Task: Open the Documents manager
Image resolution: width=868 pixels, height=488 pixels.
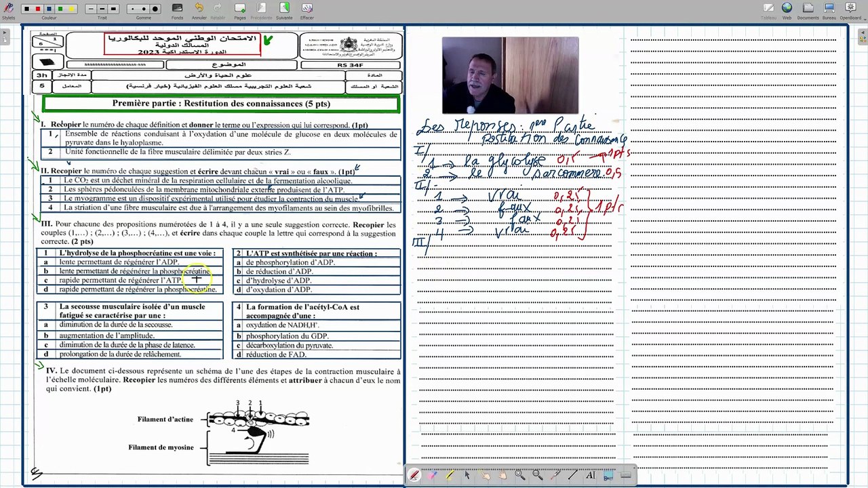Action: (x=808, y=11)
